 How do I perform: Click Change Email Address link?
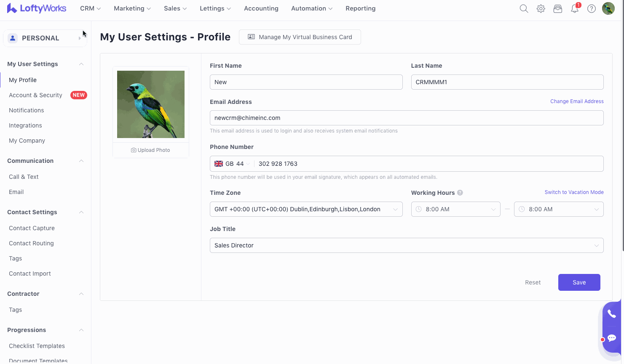point(577,101)
